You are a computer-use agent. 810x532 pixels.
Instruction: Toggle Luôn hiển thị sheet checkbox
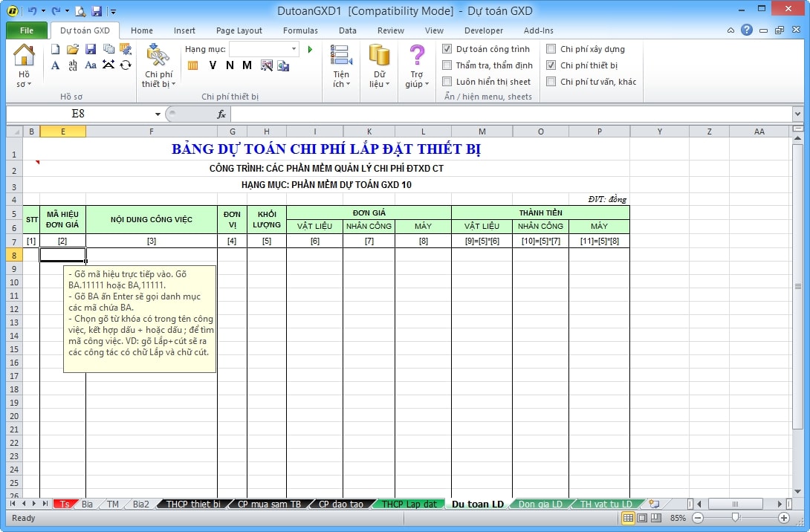pos(447,82)
